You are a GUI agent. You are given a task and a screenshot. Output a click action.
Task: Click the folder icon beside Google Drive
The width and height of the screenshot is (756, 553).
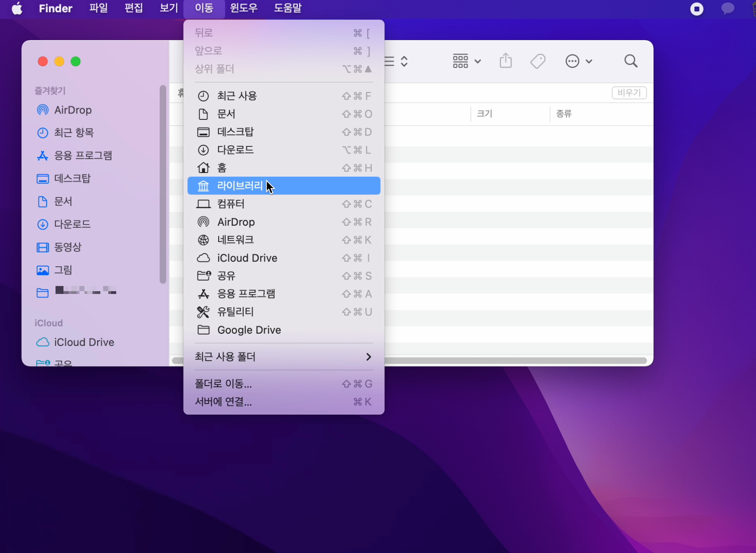[203, 330]
